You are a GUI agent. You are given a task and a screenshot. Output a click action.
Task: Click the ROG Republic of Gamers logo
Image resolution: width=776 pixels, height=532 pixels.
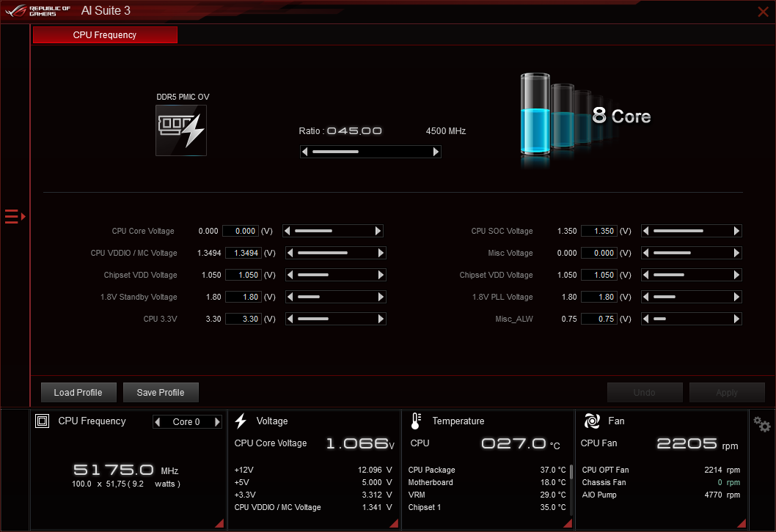37,11
